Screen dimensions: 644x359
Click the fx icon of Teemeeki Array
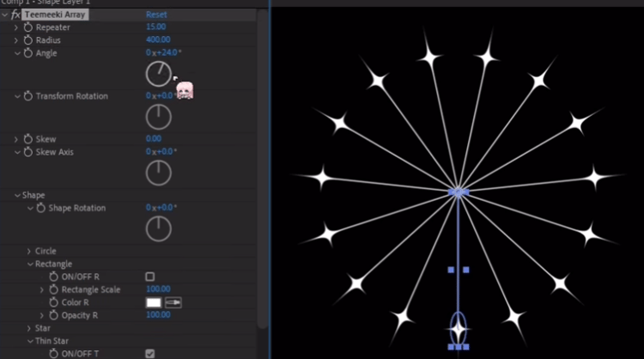click(x=15, y=15)
